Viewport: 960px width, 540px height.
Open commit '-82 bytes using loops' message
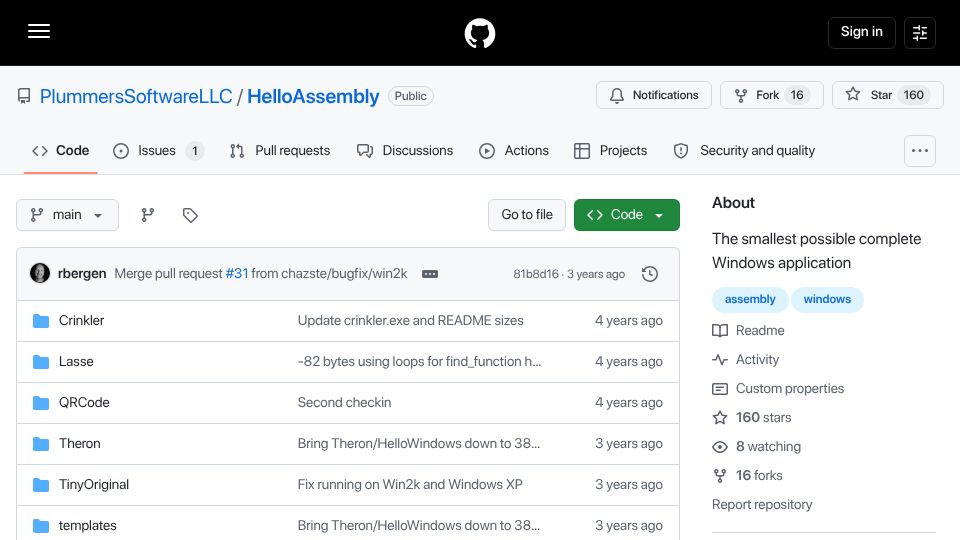coord(419,362)
